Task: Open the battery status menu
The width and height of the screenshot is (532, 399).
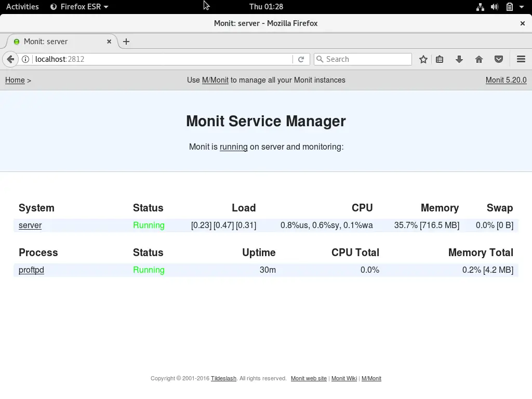Action: [x=510, y=7]
